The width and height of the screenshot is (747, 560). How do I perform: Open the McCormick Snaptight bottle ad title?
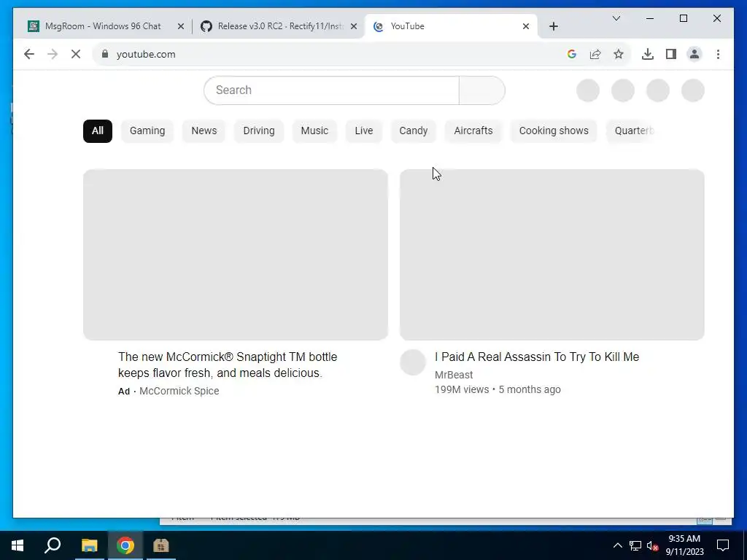(x=228, y=365)
